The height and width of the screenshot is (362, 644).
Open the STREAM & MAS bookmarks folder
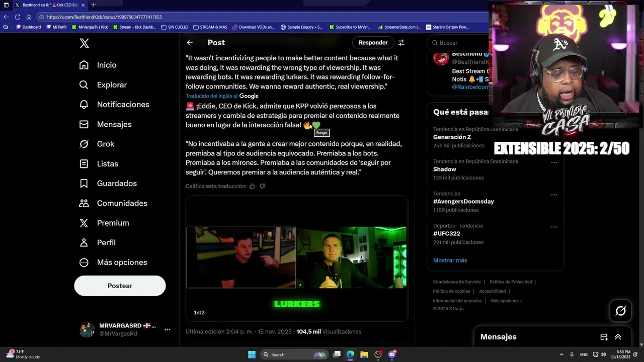[210, 27]
